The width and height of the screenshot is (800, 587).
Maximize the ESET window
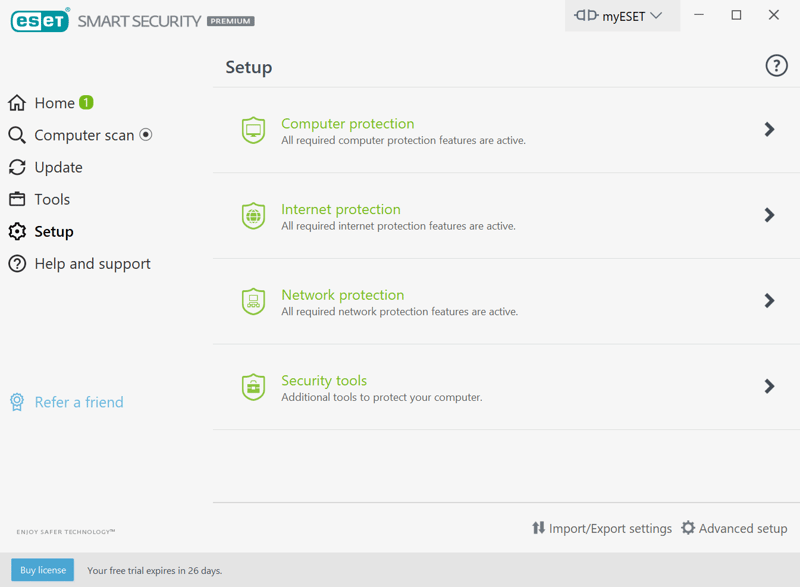coord(736,15)
